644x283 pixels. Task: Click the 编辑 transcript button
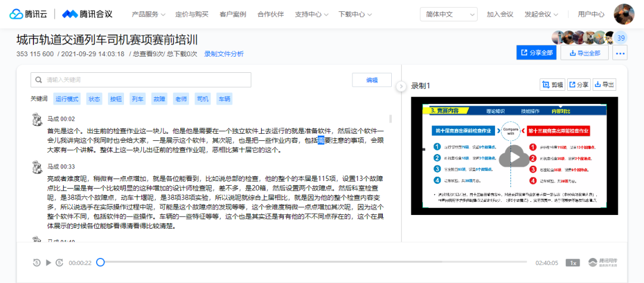point(372,80)
